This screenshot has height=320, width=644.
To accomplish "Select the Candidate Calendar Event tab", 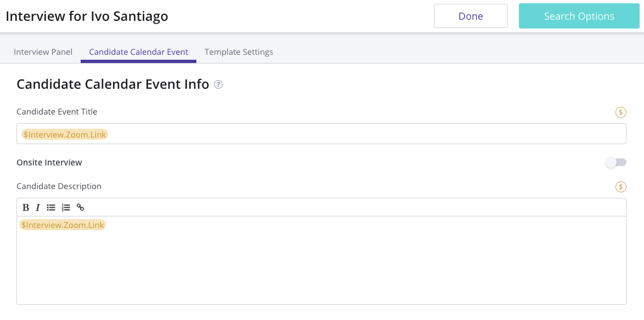I will (138, 52).
